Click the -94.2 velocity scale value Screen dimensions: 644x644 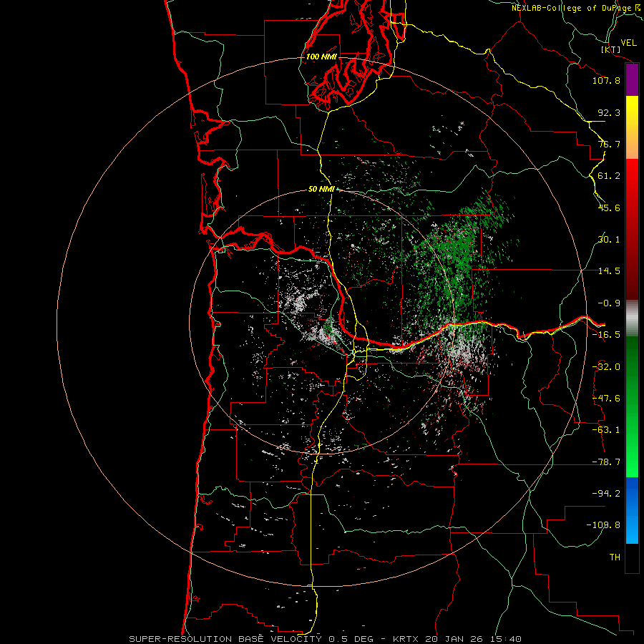tap(606, 493)
